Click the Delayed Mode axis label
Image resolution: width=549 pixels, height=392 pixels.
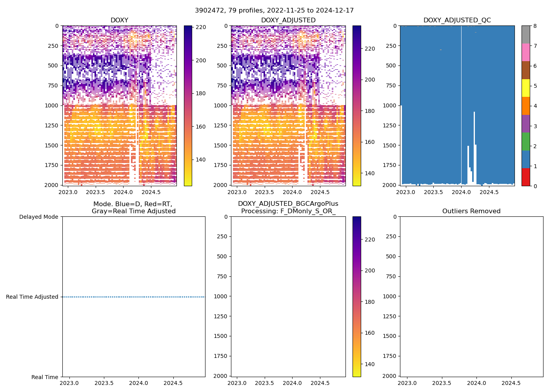coord(38,217)
